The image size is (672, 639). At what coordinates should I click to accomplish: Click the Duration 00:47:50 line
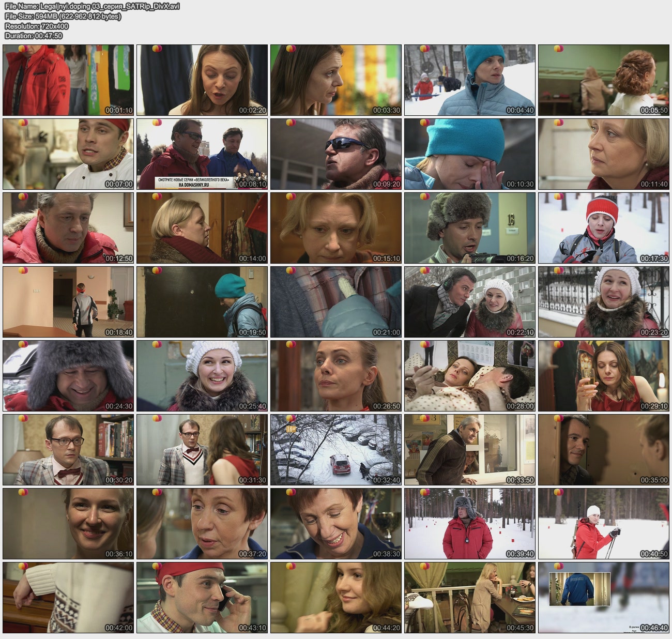point(34,36)
